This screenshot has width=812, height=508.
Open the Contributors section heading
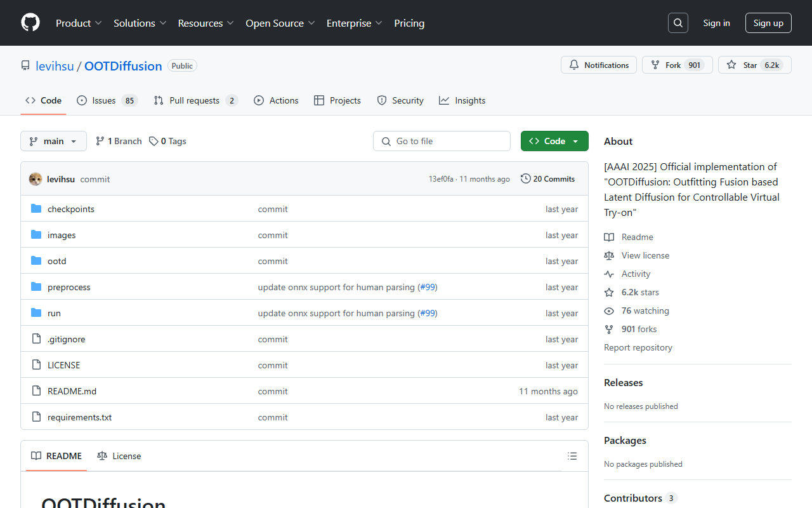[641, 498]
